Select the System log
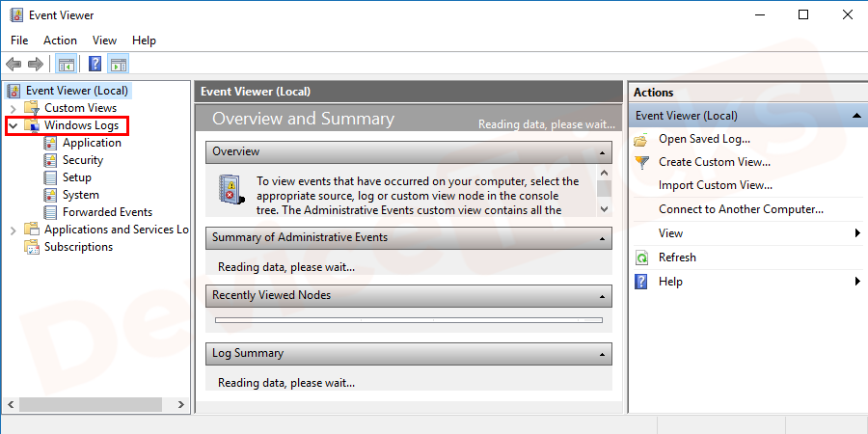This screenshot has height=434, width=868. [x=81, y=195]
